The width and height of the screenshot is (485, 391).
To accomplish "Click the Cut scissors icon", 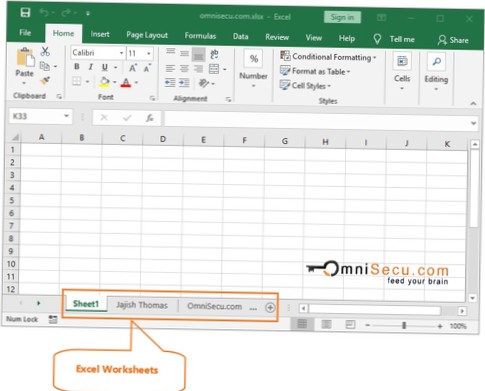I will 45,52.
